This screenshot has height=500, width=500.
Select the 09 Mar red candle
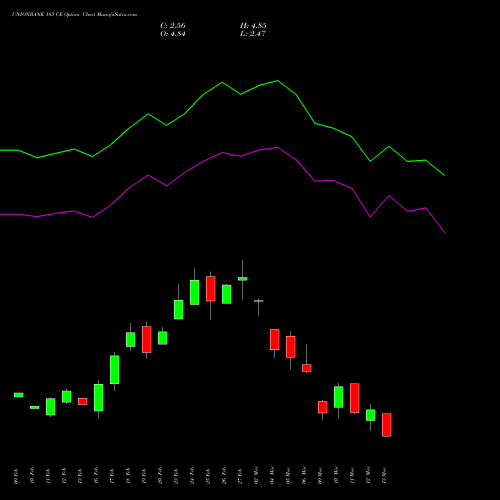click(323, 407)
